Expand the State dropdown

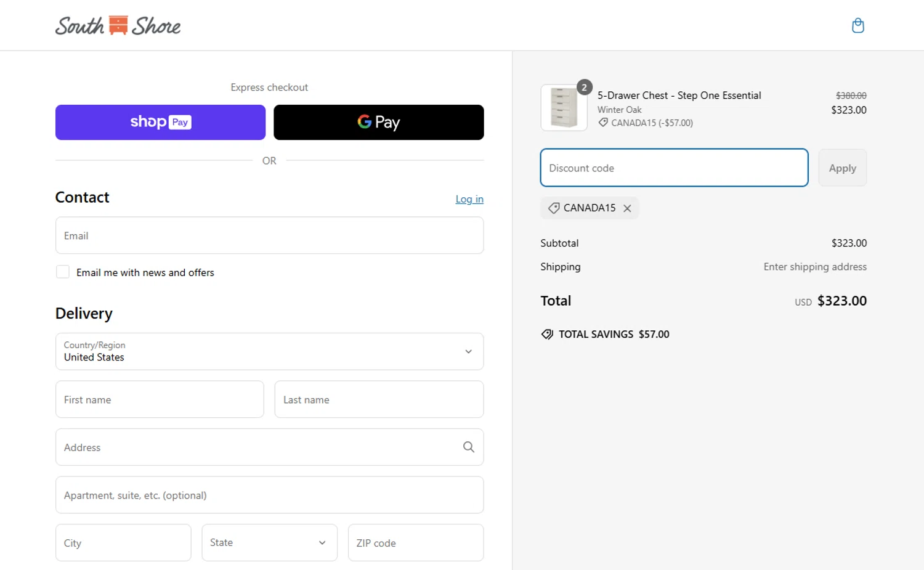tap(269, 543)
